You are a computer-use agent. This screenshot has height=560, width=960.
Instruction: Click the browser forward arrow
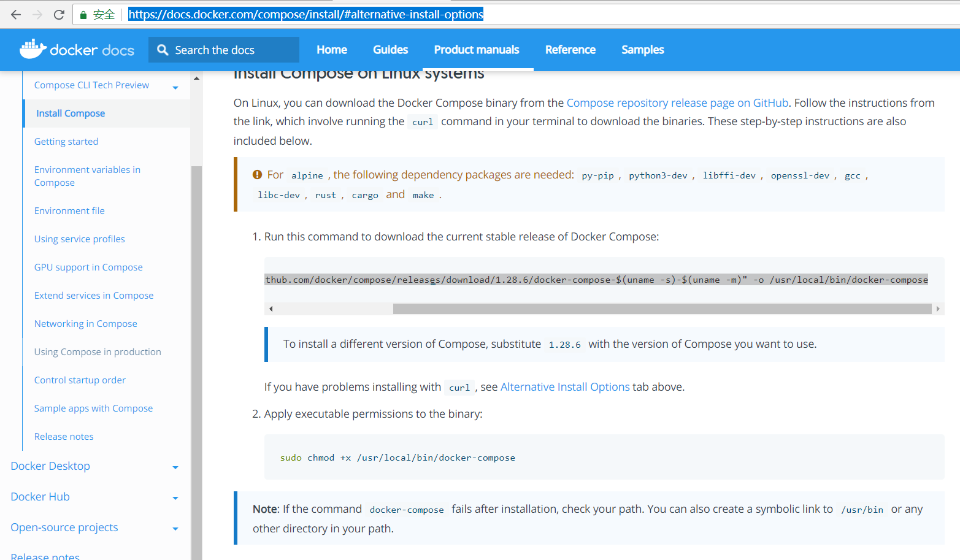[37, 15]
